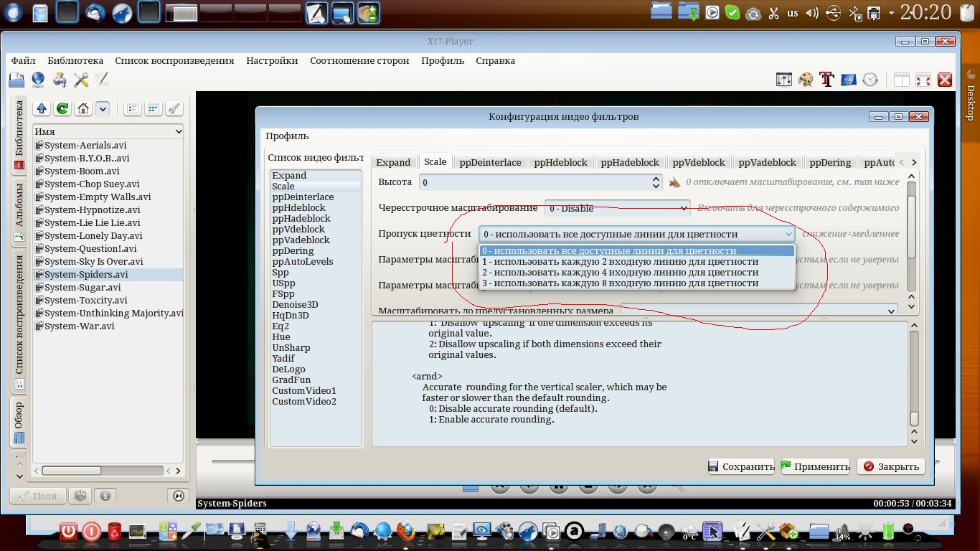This screenshot has width=980, height=551.
Task: Click the Высота input field
Action: pos(540,182)
